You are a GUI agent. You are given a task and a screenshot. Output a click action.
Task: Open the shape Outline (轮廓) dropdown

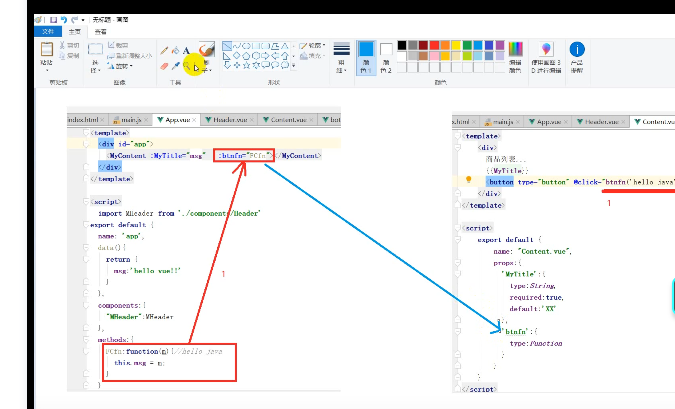(x=312, y=45)
